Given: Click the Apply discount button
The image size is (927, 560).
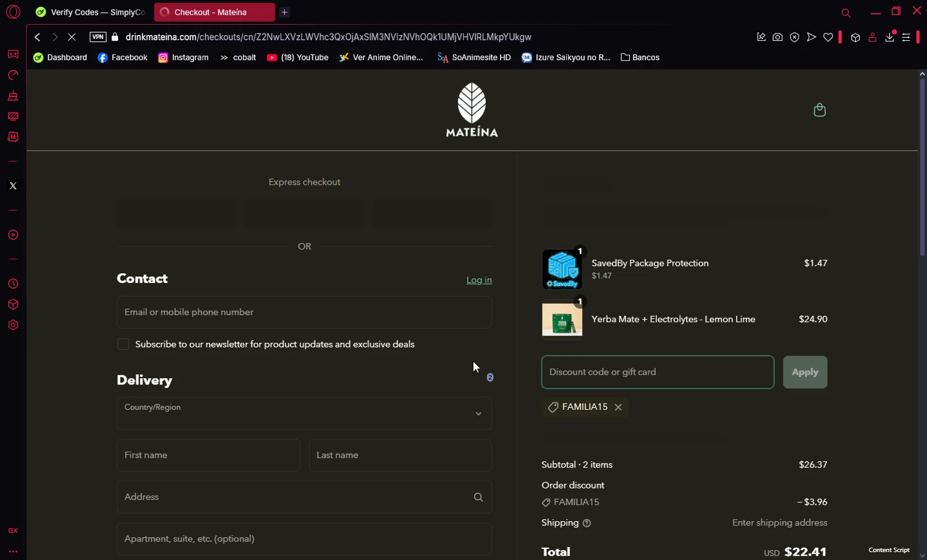Looking at the screenshot, I should coord(805,372).
